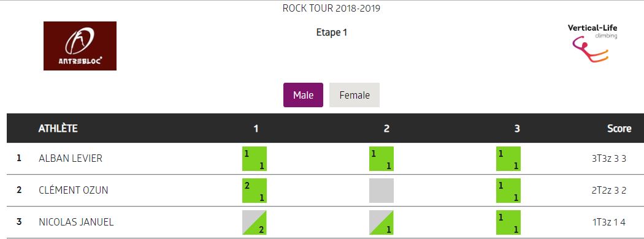The height and width of the screenshot is (239, 644).
Task: Switch to the Female category tab
Action: click(x=355, y=95)
